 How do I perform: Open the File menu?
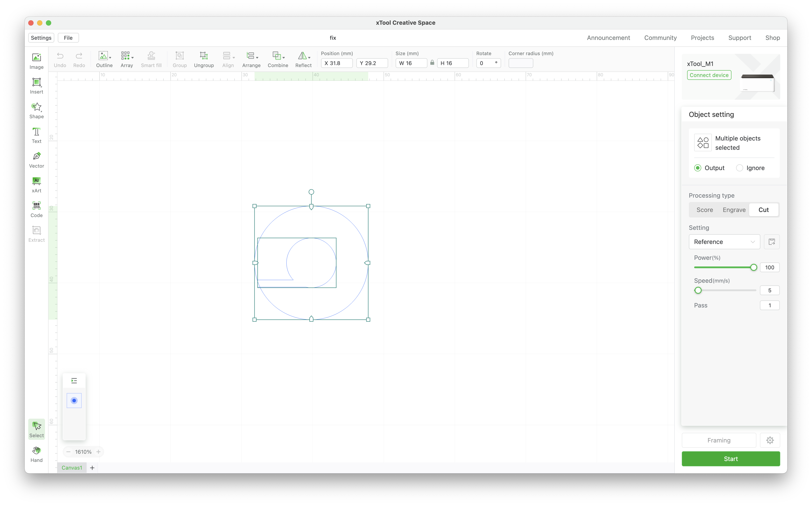point(68,37)
